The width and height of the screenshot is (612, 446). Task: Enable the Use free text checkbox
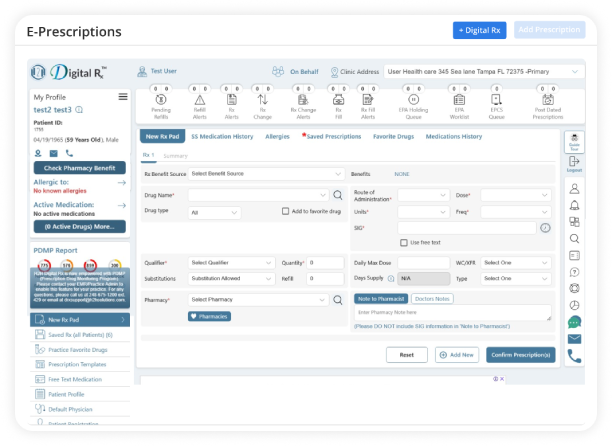tap(403, 242)
